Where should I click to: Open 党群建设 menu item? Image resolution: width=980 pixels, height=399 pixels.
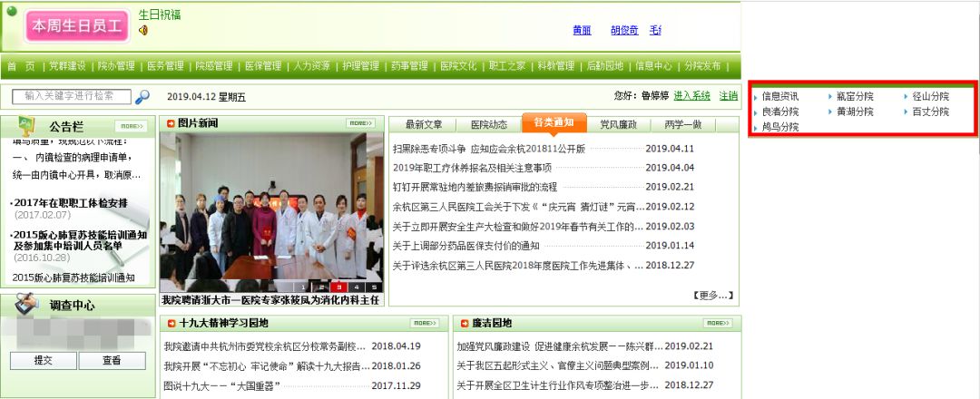(x=67, y=65)
